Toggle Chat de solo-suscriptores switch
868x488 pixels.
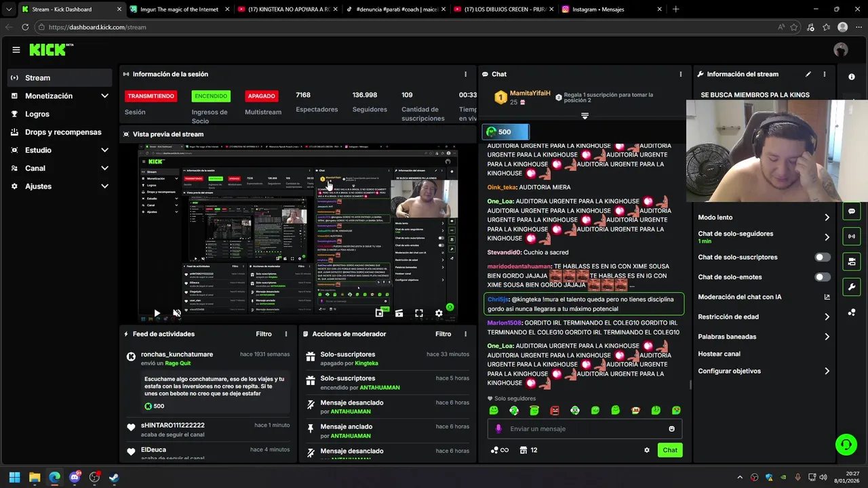click(823, 258)
